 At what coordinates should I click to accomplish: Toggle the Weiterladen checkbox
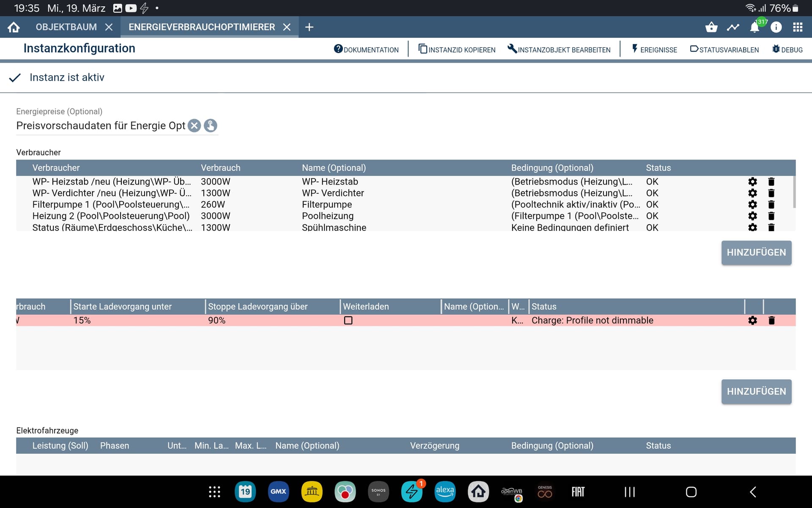click(348, 320)
